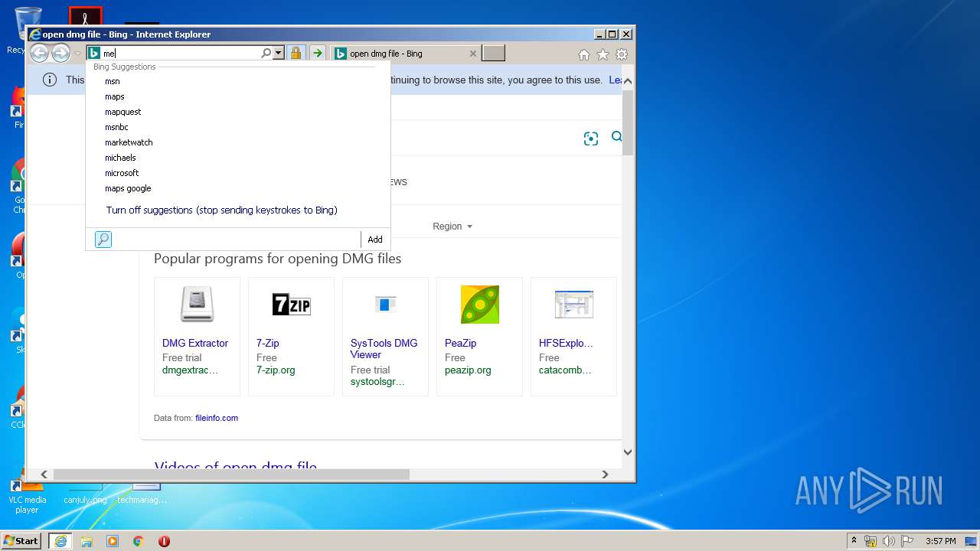Open the fileinfo.com data source link
This screenshot has height=551, width=980.
[217, 418]
